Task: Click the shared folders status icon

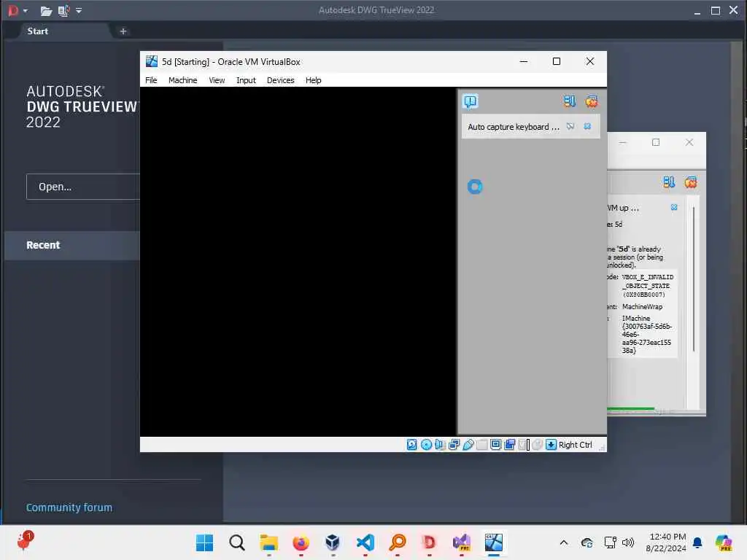Action: (x=481, y=444)
